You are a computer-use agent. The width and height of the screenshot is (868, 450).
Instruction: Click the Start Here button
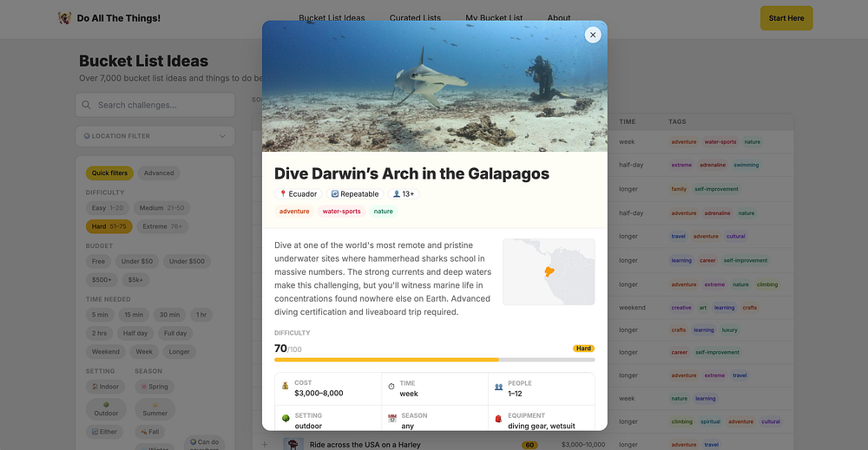point(786,18)
